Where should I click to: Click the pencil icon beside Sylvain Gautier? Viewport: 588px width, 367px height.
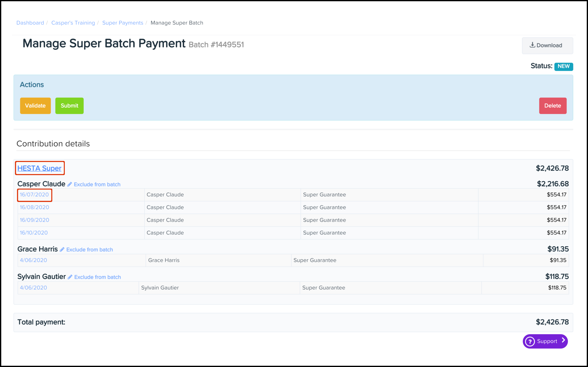point(70,277)
